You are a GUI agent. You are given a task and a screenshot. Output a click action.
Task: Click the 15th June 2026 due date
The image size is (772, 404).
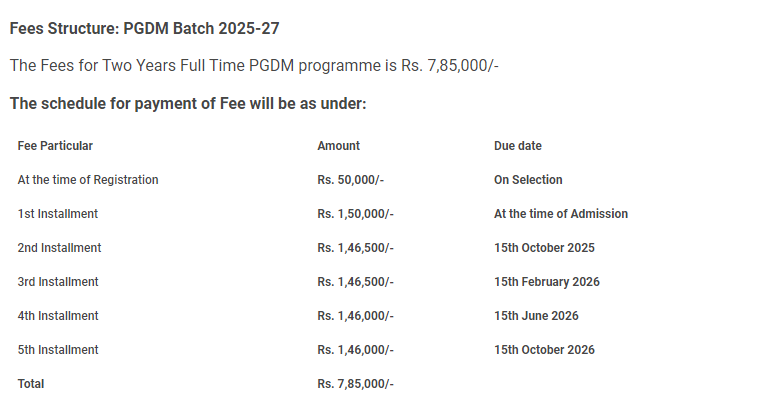coord(536,316)
